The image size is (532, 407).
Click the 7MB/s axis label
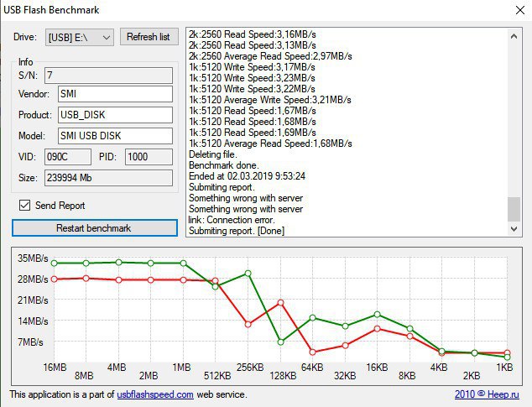tap(30, 342)
